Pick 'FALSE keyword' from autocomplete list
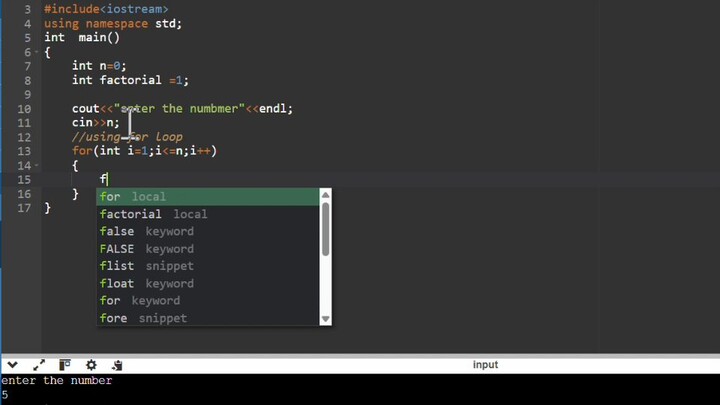The height and width of the screenshot is (405, 720). pos(208,249)
